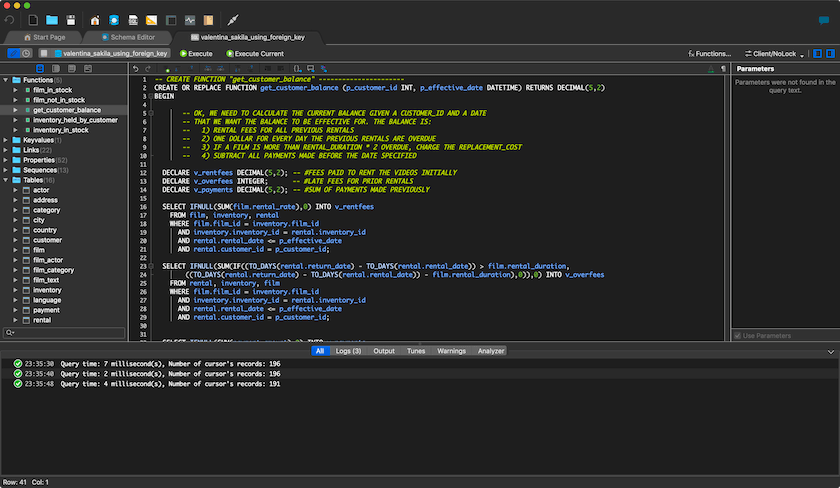Click the save floppy disk icon

[x=71, y=20]
